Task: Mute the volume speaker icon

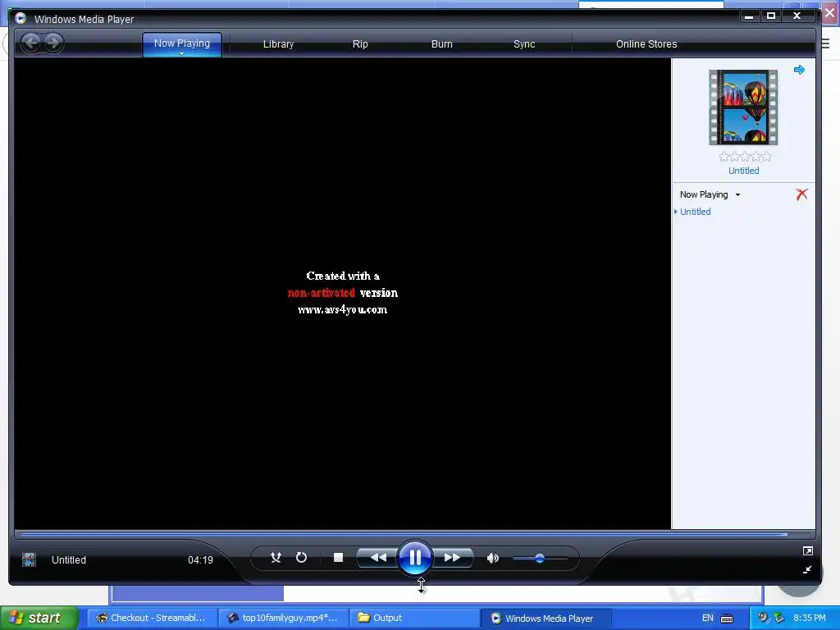Action: pyautogui.click(x=493, y=558)
